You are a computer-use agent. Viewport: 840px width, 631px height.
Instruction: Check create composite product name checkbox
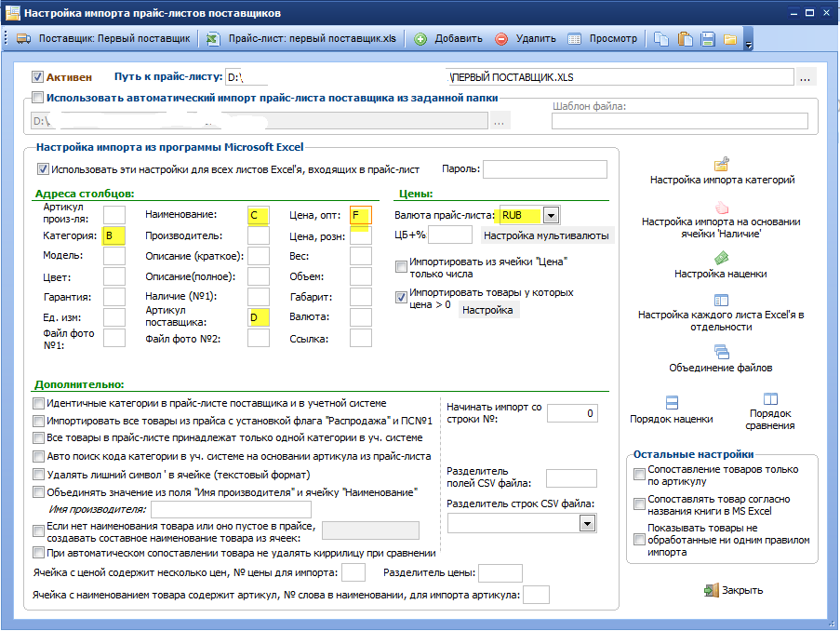coord(38,530)
